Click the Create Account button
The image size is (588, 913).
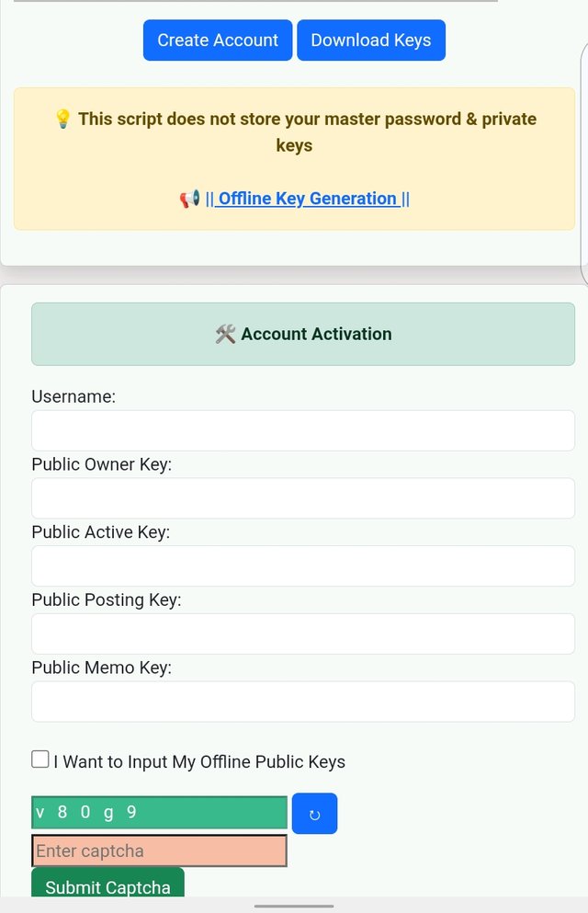pos(218,40)
